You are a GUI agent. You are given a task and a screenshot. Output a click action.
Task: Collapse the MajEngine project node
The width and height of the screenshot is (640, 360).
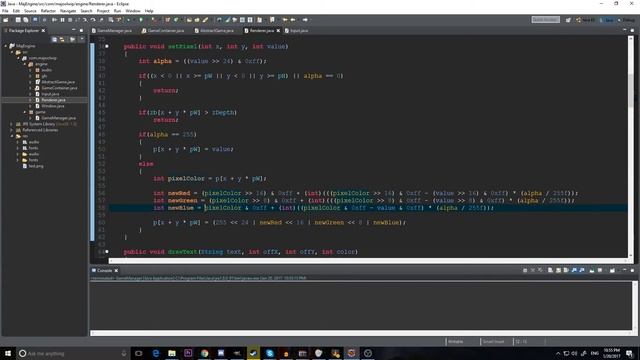6,46
